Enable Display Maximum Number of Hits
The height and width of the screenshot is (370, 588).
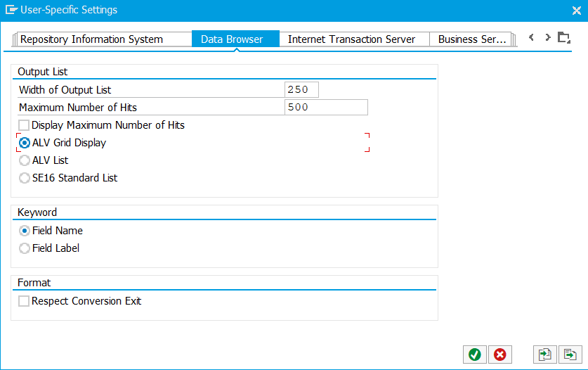click(24, 125)
